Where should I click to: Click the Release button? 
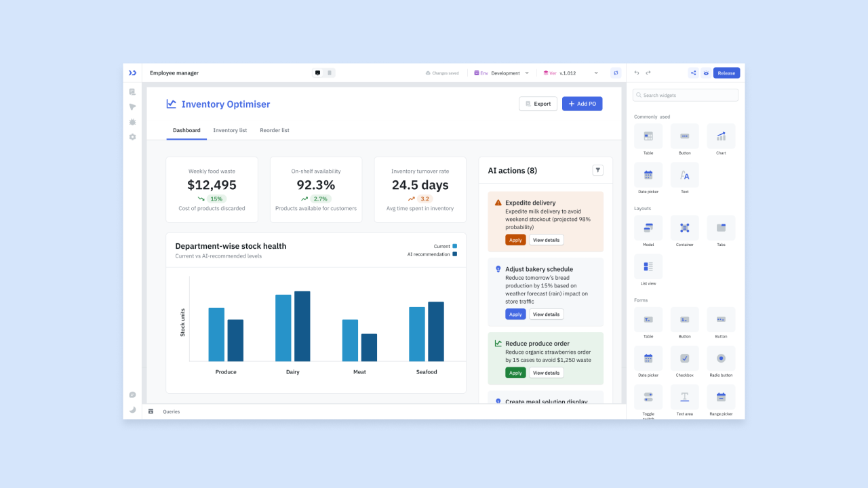coord(726,73)
